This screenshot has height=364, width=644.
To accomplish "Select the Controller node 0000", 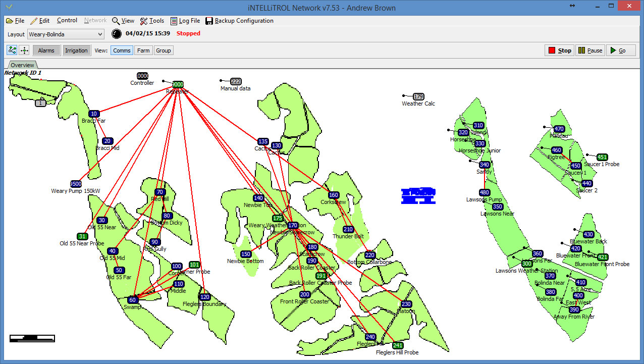I will tap(142, 76).
